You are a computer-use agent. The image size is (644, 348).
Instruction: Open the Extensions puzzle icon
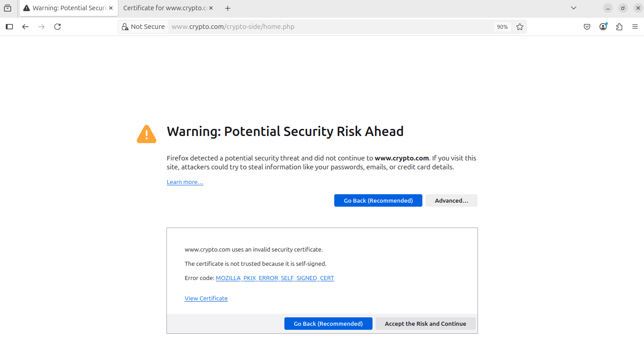tap(619, 27)
